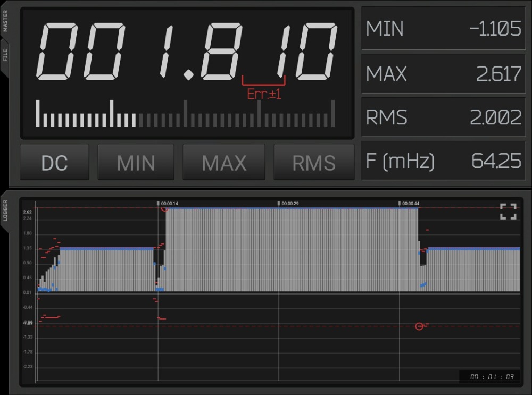The image size is (532, 395).
Task: Click the red minimum circle marker on graph
Action: click(x=419, y=326)
